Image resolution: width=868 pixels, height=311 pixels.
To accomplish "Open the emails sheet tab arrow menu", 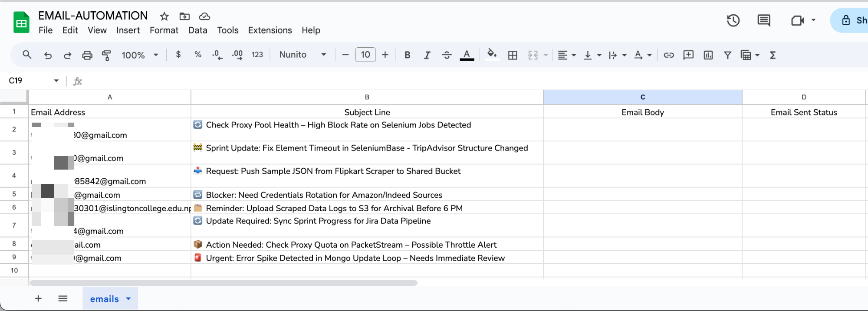I will click(x=128, y=299).
